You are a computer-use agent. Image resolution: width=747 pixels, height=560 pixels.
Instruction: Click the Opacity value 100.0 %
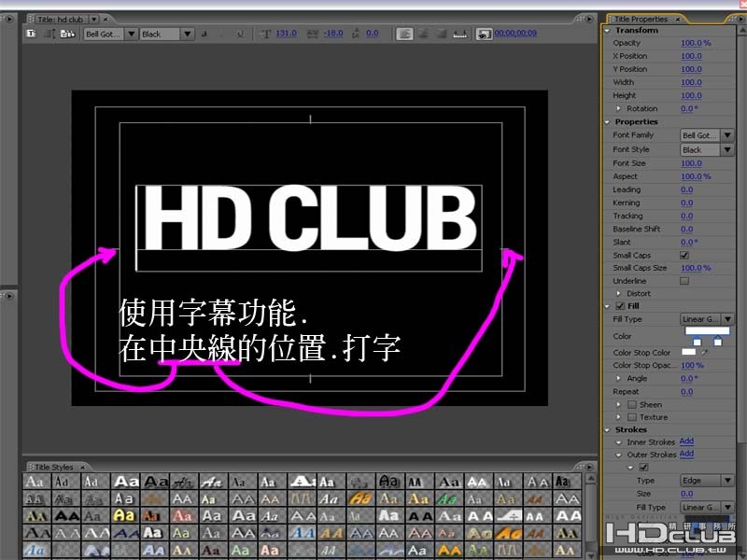click(x=696, y=43)
